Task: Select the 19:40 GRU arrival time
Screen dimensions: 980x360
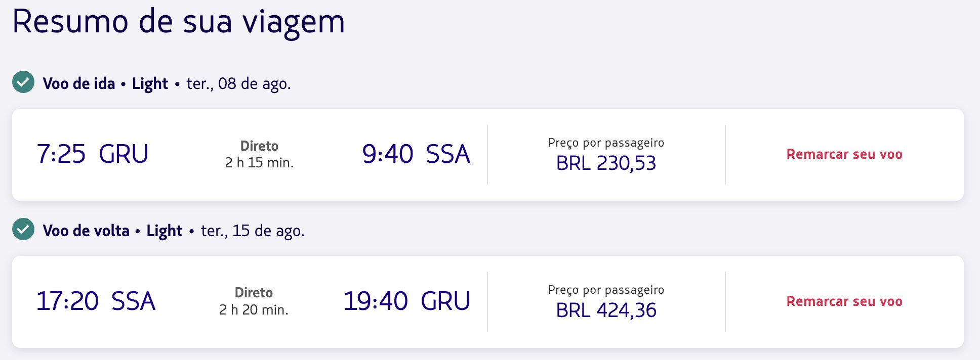Action: (407, 301)
